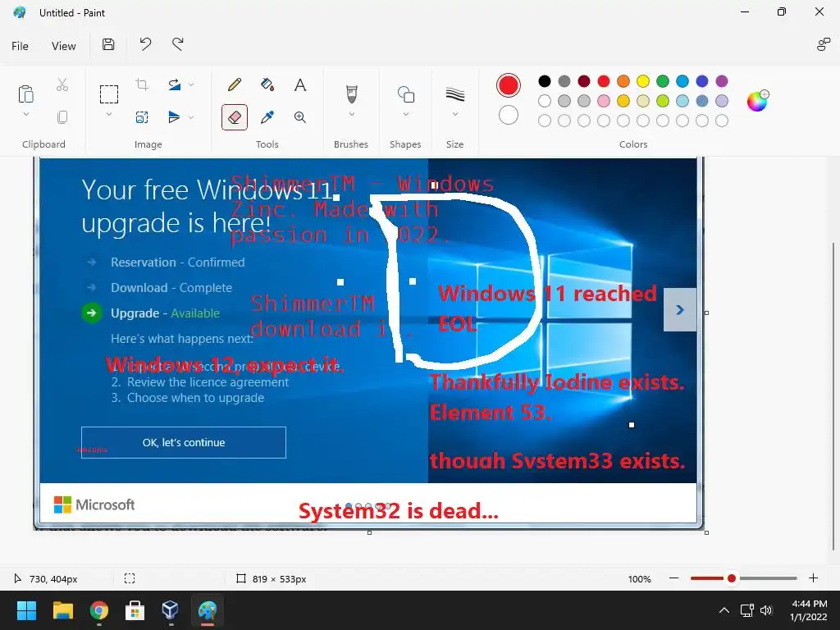
Task: Expand the Brushes dropdown
Action: [351, 114]
